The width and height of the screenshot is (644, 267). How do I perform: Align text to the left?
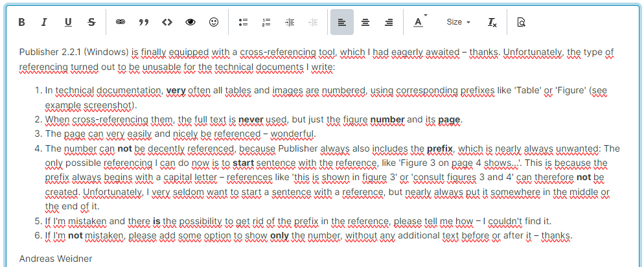341,22
